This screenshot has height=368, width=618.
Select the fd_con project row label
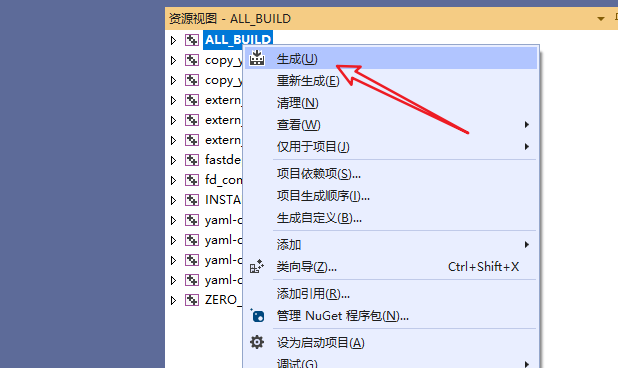(223, 180)
